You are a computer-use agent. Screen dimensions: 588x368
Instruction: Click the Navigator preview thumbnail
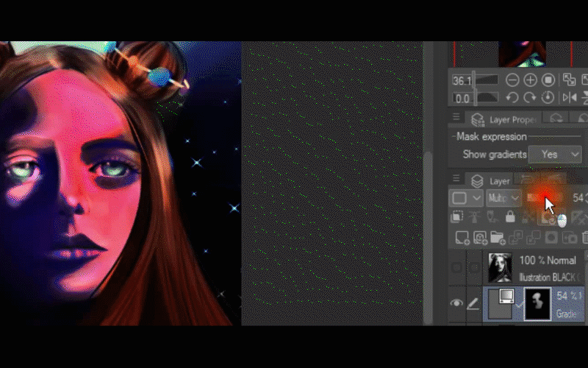522,54
